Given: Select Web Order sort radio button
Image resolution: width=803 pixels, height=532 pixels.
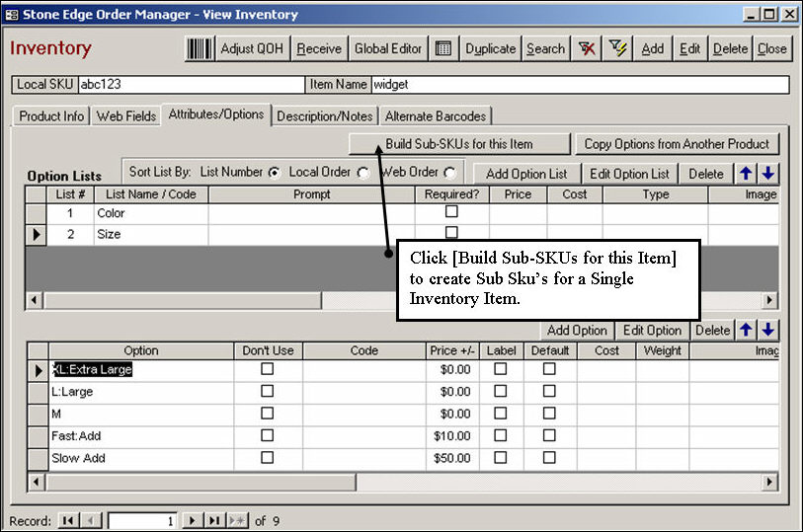Looking at the screenshot, I should 449,173.
